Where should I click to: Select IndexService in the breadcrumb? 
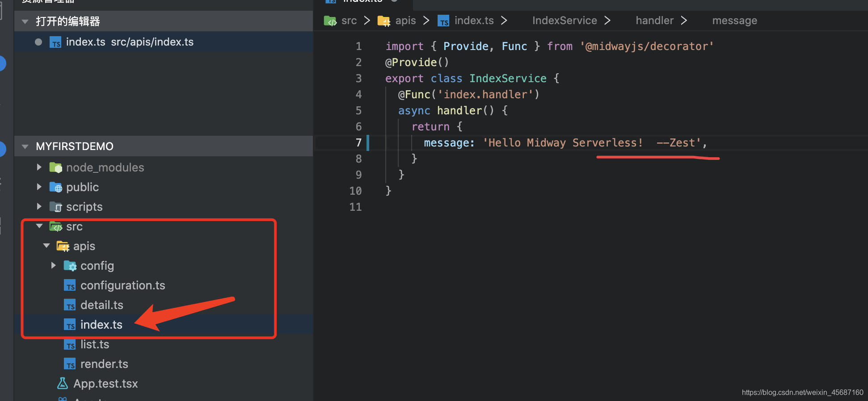(565, 21)
